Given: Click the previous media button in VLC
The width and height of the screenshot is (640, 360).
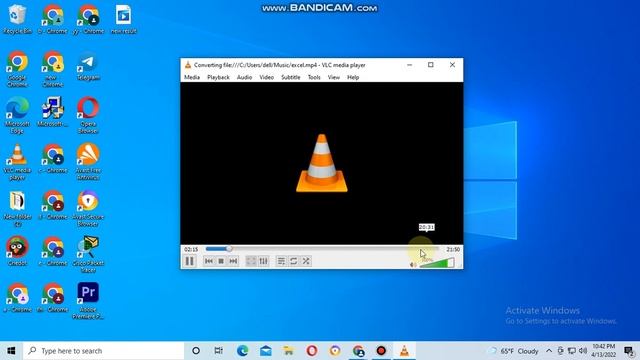Looking at the screenshot, I should click(209, 261).
